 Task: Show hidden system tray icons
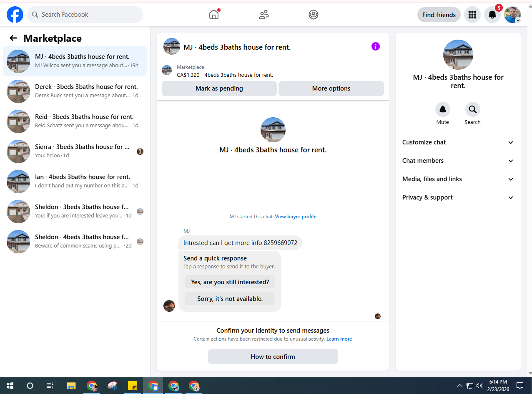tap(460, 386)
